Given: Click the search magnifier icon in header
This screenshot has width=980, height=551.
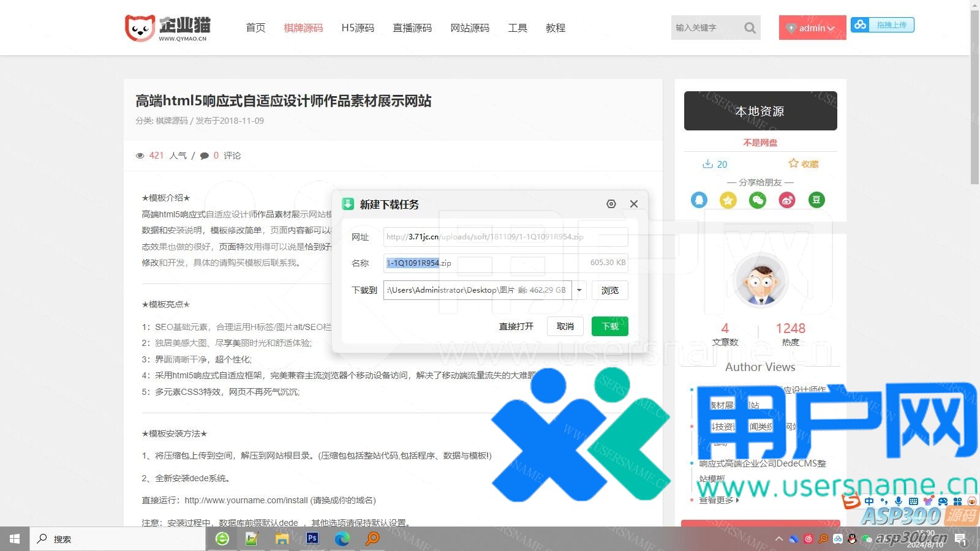Looking at the screenshot, I should click(750, 28).
